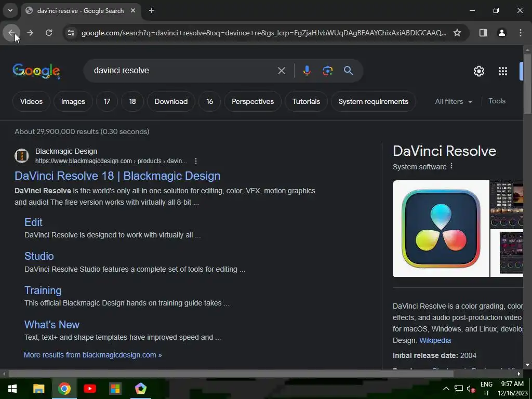Open the network tray icon
532x399 pixels.
(x=459, y=389)
